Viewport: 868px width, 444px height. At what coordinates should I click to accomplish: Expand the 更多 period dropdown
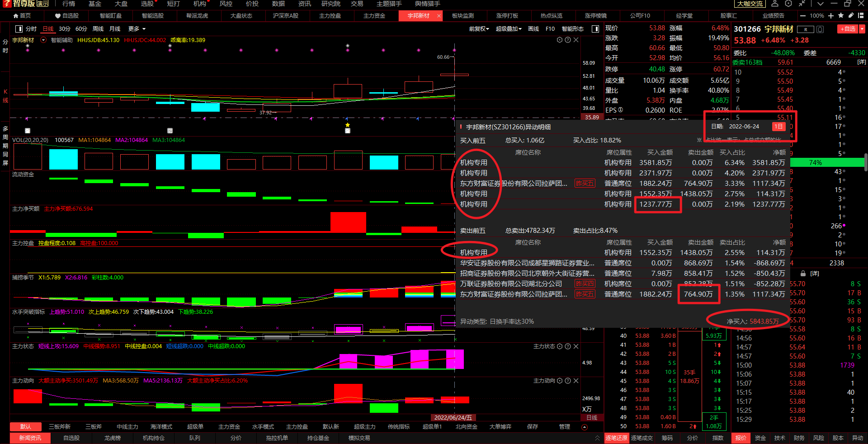tap(137, 29)
